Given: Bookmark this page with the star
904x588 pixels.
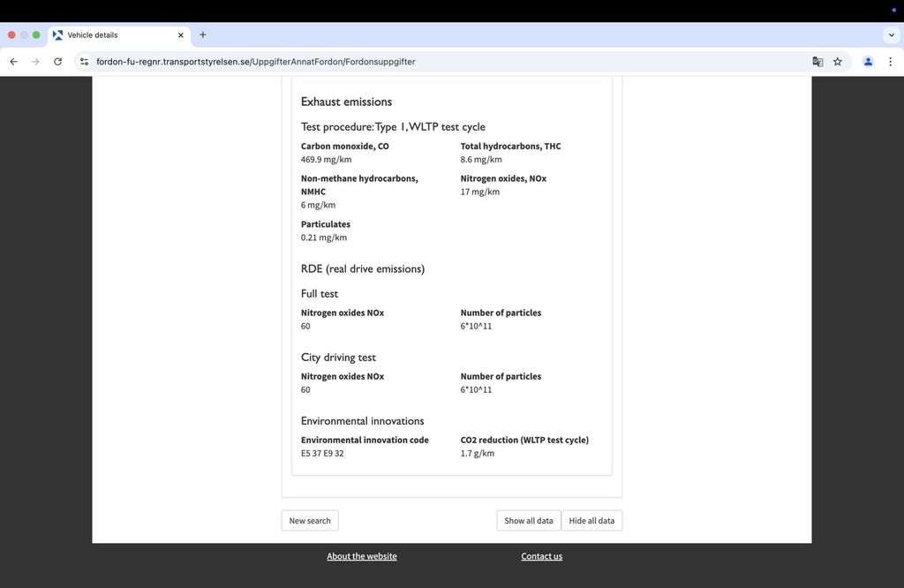Looking at the screenshot, I should coord(838,62).
